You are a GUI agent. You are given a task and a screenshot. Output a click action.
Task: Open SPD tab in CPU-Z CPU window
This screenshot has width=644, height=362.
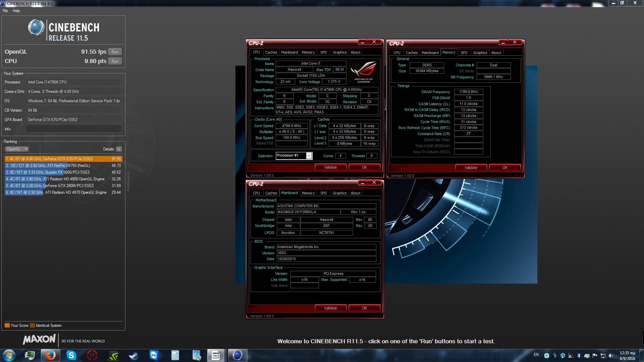tap(323, 52)
